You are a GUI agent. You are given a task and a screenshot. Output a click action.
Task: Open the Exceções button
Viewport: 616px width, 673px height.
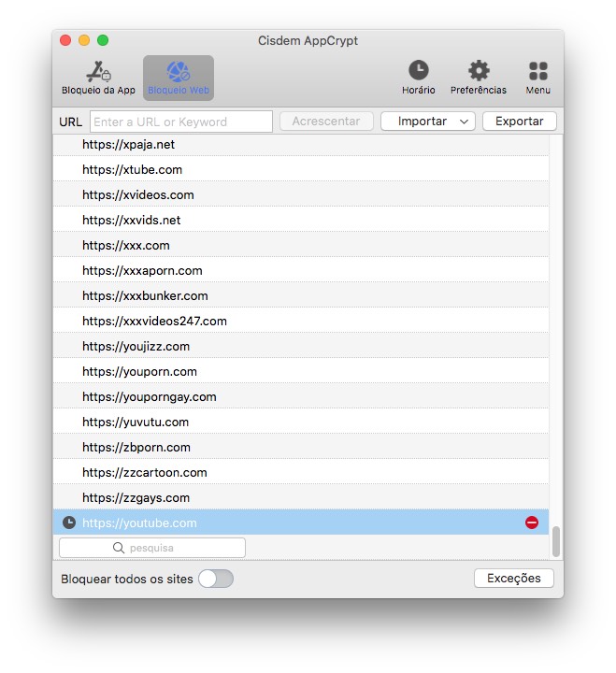tap(514, 579)
